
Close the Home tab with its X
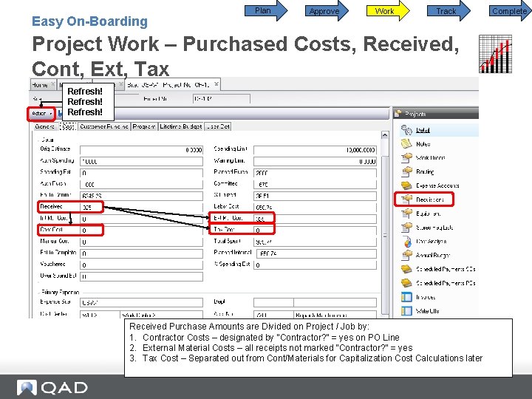52,84
